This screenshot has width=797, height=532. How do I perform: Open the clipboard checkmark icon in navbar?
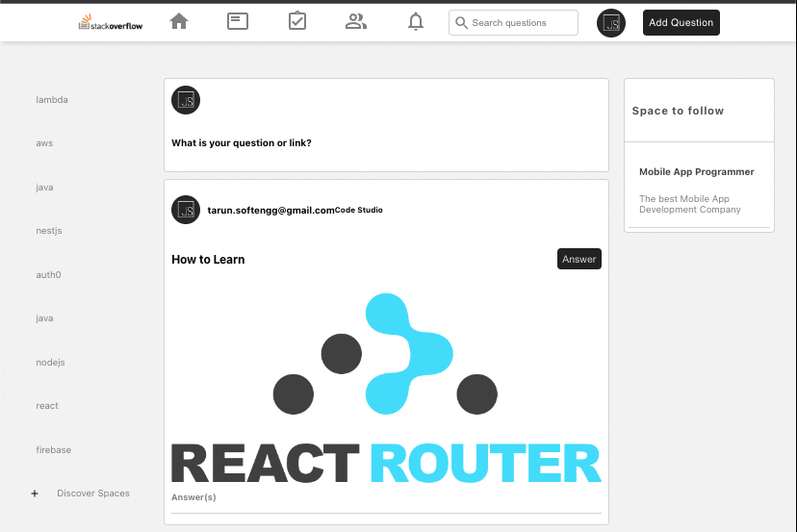297,21
